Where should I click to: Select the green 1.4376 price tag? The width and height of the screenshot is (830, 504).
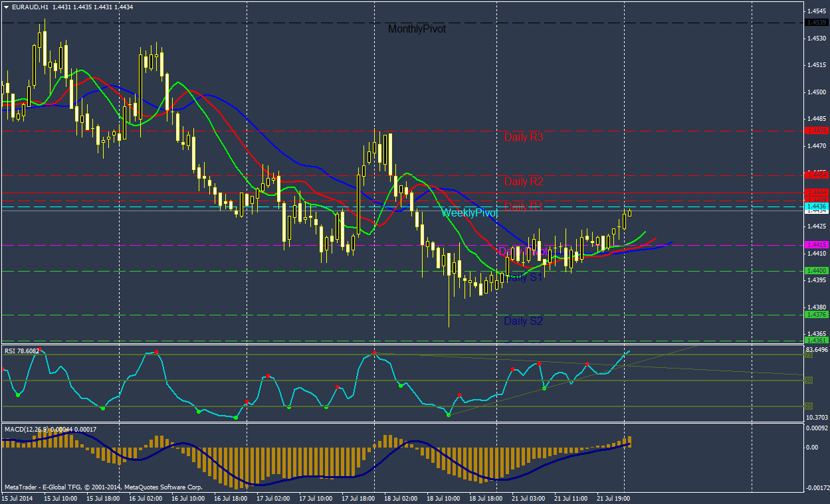(815, 315)
